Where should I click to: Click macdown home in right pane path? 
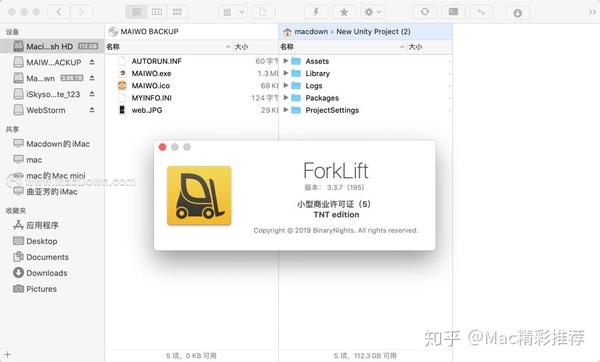[305, 31]
